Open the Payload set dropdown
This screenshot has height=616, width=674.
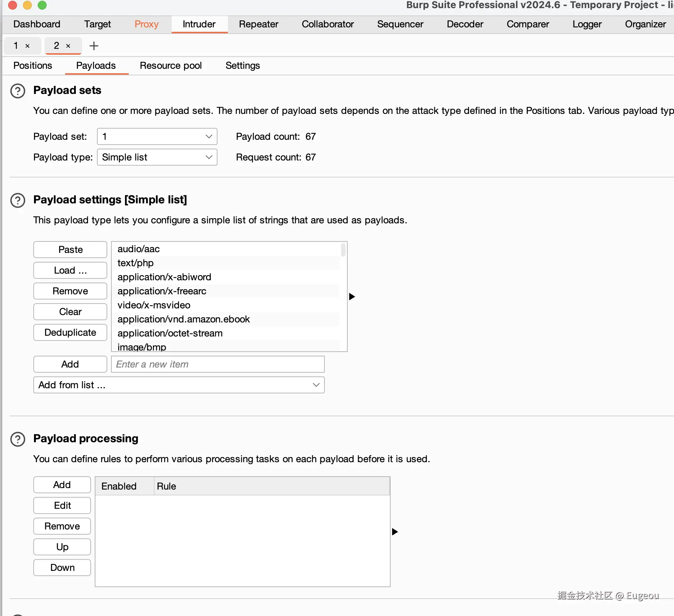click(157, 136)
